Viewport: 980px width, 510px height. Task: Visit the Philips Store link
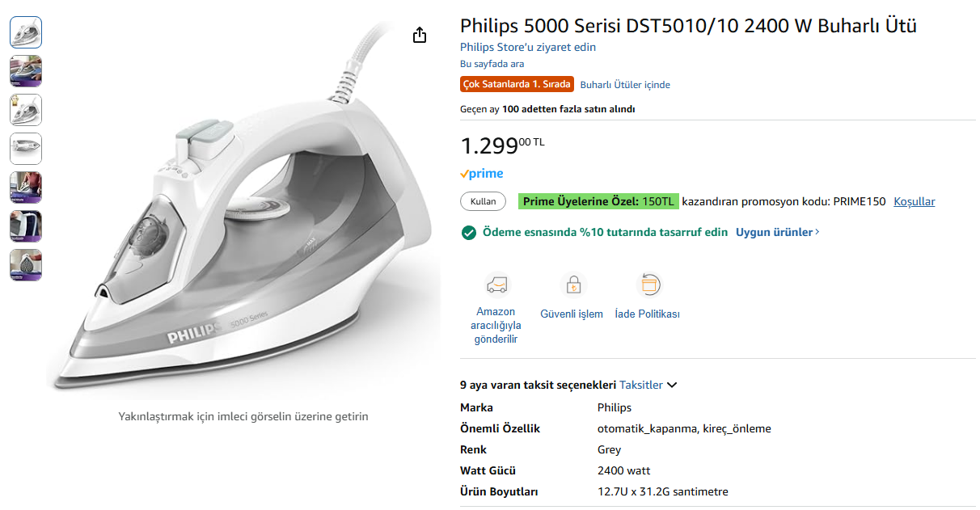pos(528,47)
